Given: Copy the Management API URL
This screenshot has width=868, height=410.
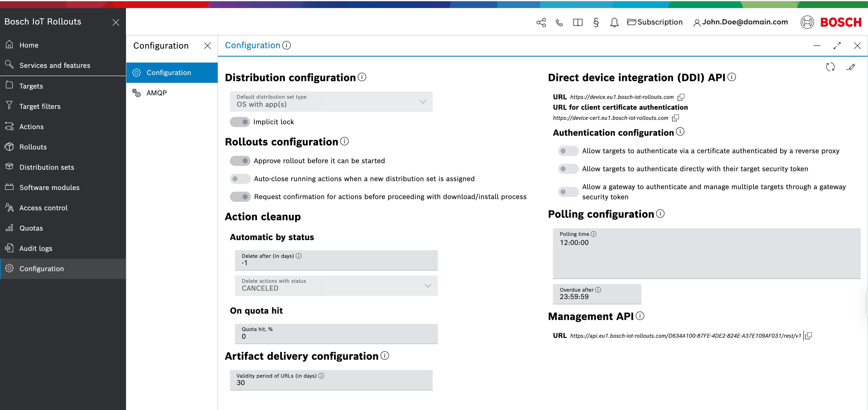Looking at the screenshot, I should 808,336.
